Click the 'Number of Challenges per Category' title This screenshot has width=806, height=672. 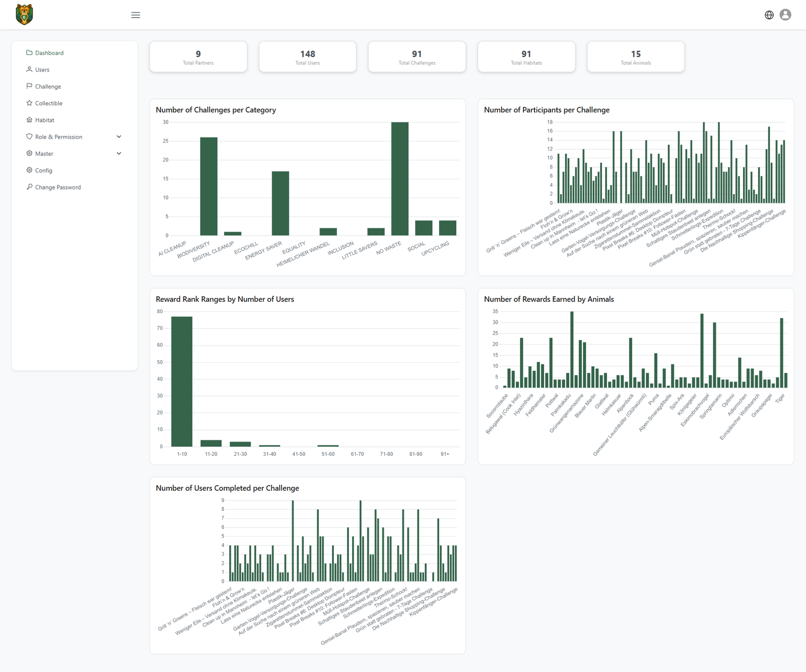(216, 110)
